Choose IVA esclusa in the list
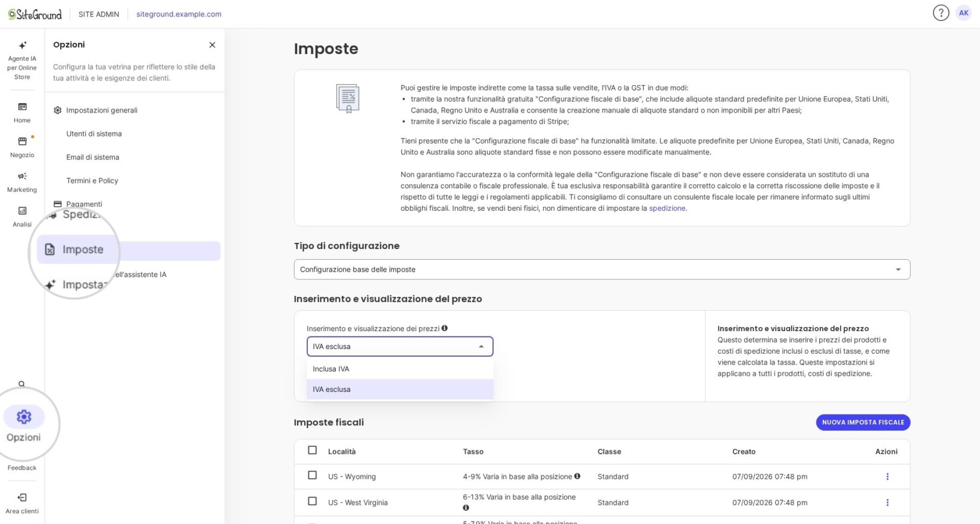Viewport: 980px width, 524px height. (x=400, y=389)
